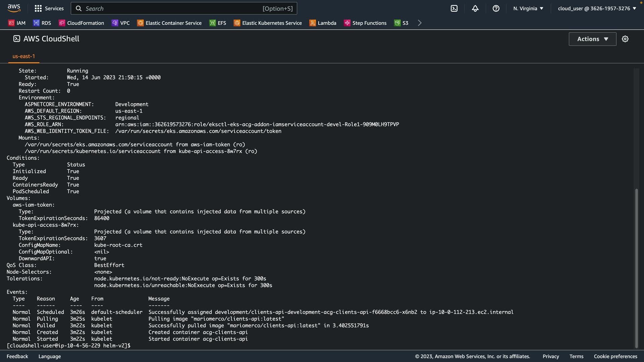Show more bookmarked services chevron
The width and height of the screenshot is (644, 362).
(419, 23)
